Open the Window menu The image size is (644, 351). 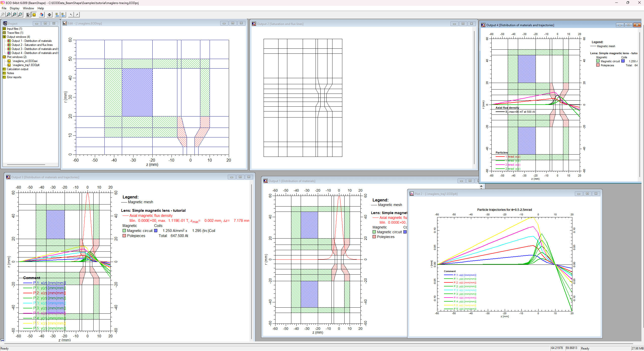coord(28,8)
